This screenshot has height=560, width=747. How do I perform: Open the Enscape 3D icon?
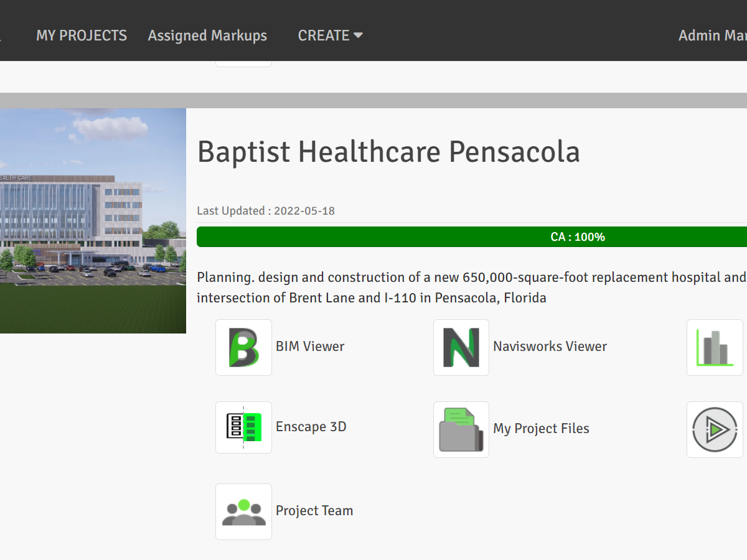tap(243, 427)
